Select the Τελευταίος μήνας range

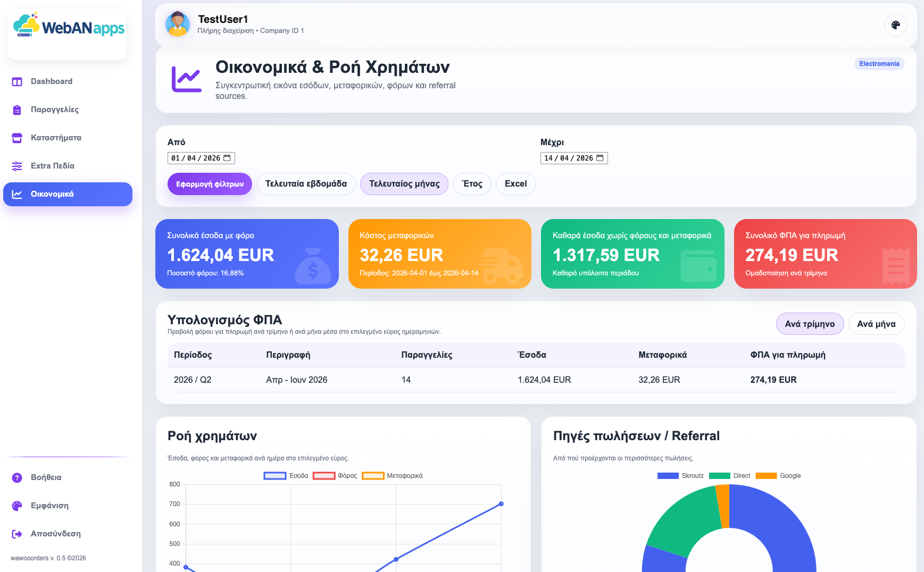404,184
